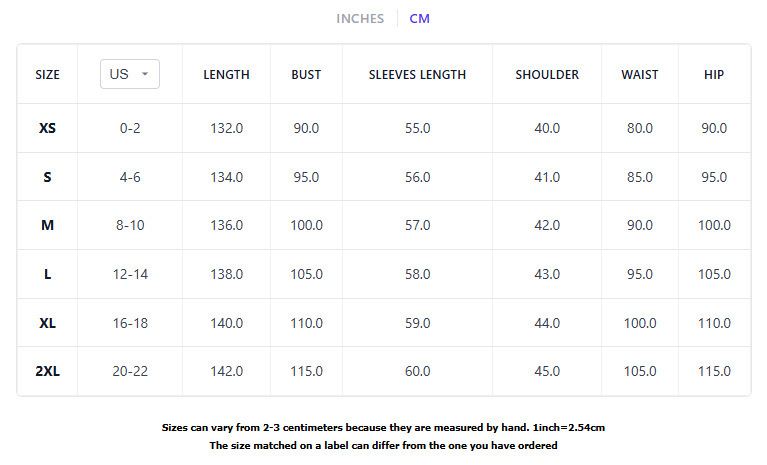Click the LENGTH column header
The width and height of the screenshot is (767, 465).
click(x=226, y=74)
